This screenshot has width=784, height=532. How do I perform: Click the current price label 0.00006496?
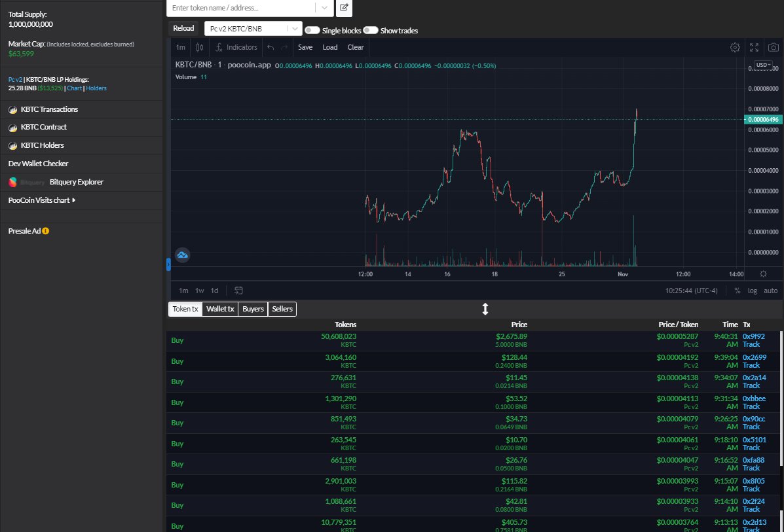click(763, 119)
